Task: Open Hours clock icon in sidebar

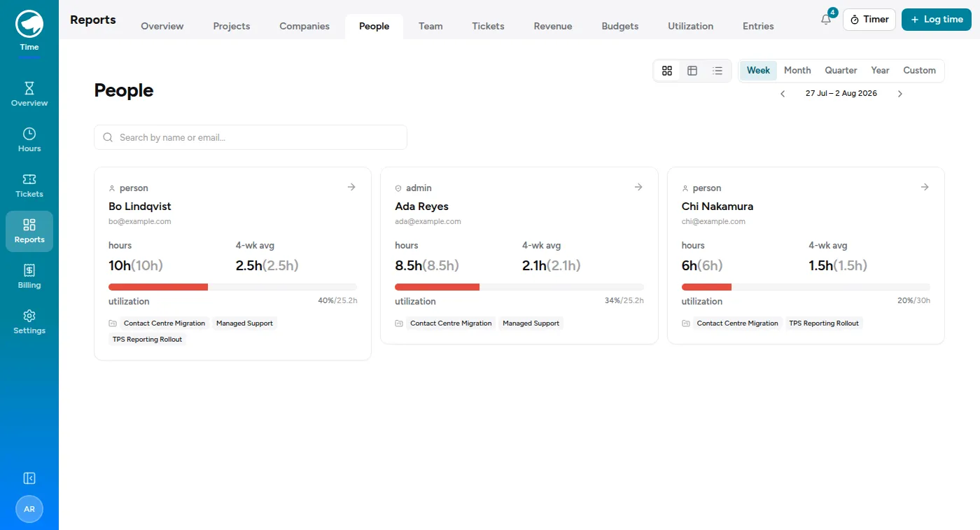Action: pyautogui.click(x=29, y=134)
